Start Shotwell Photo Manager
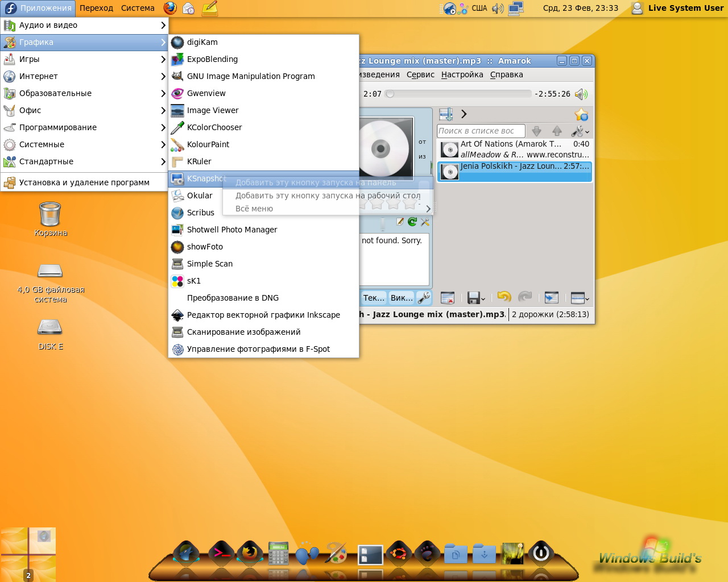Viewport: 728px width, 582px height. click(264, 230)
